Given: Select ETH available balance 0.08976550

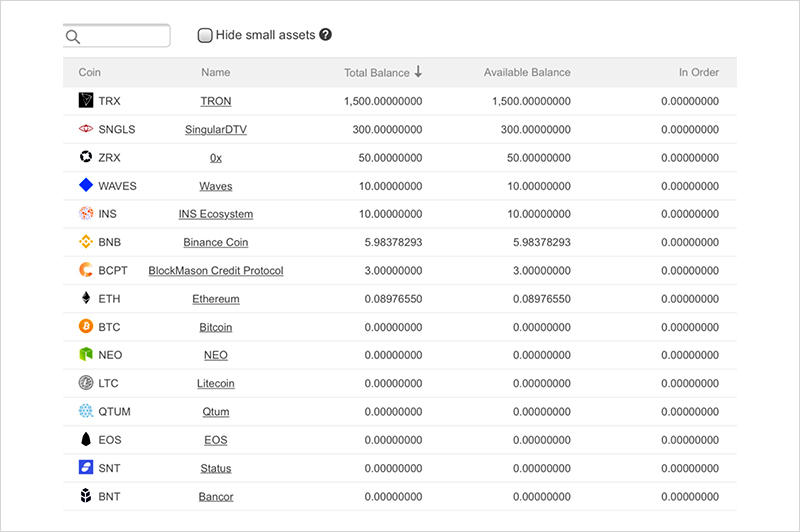Looking at the screenshot, I should coord(542,299).
